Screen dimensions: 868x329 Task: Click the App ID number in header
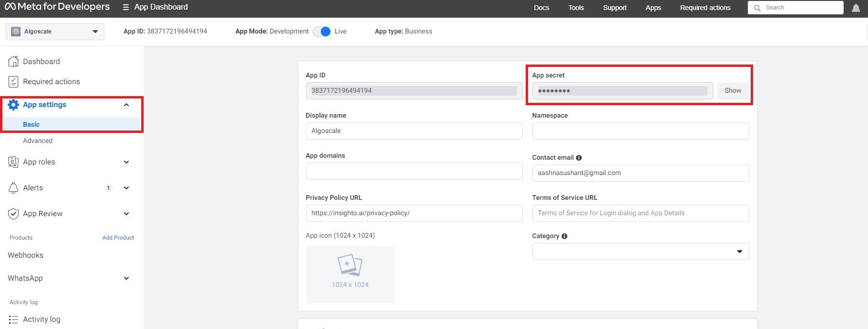pos(177,31)
